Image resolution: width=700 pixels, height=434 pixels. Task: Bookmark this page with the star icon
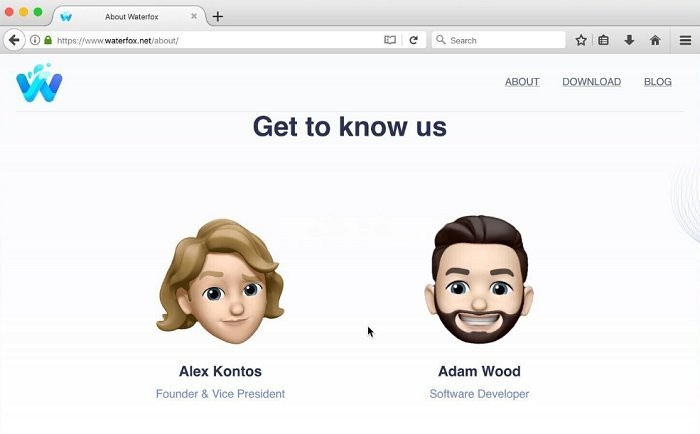tap(581, 40)
